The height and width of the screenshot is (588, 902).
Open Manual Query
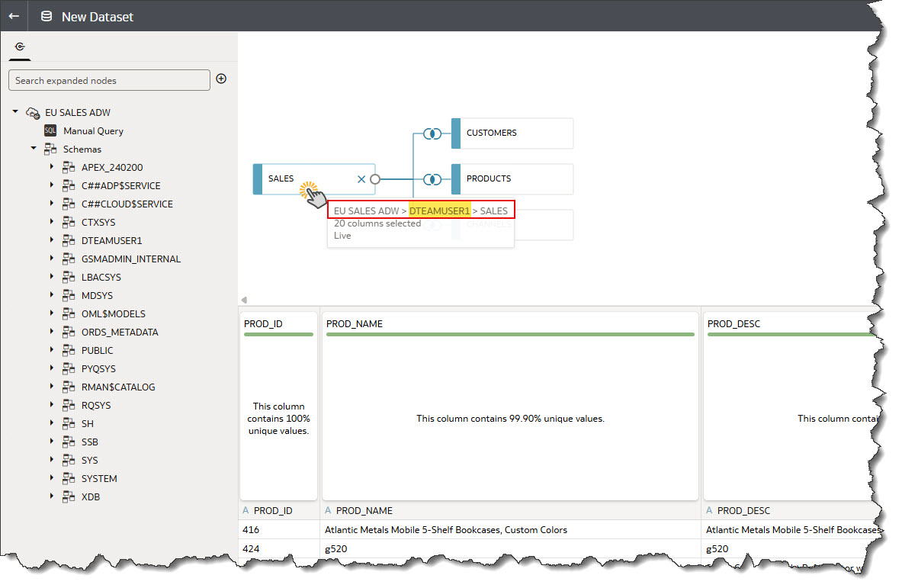coord(93,131)
